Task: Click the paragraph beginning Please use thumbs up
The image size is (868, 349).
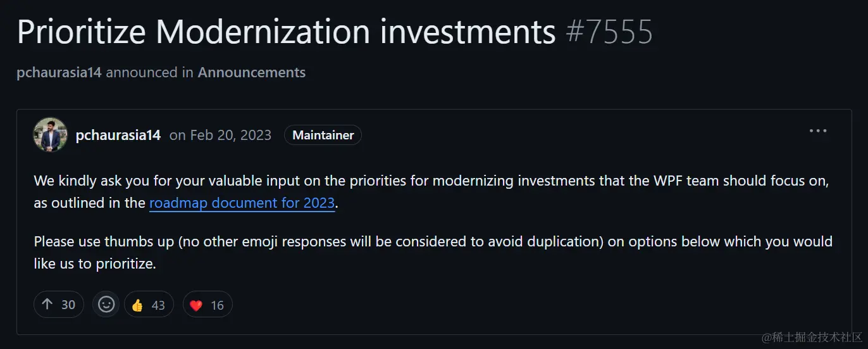Action: tap(433, 253)
